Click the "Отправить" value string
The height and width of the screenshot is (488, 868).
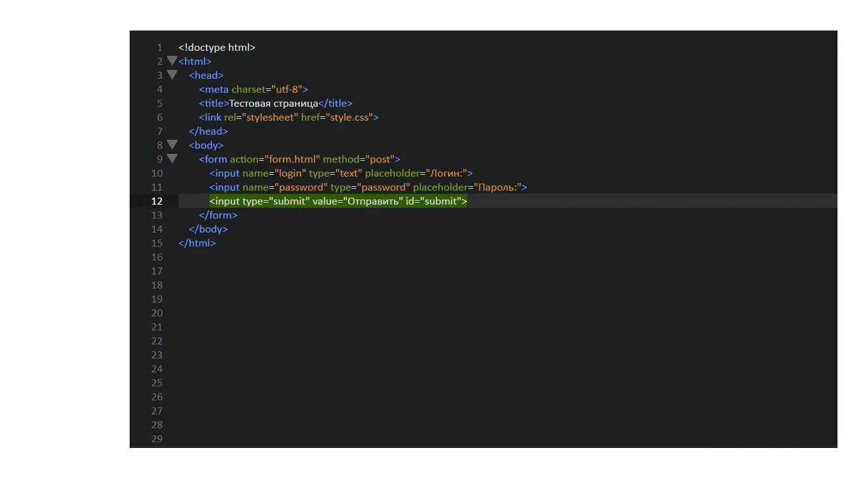click(x=374, y=201)
